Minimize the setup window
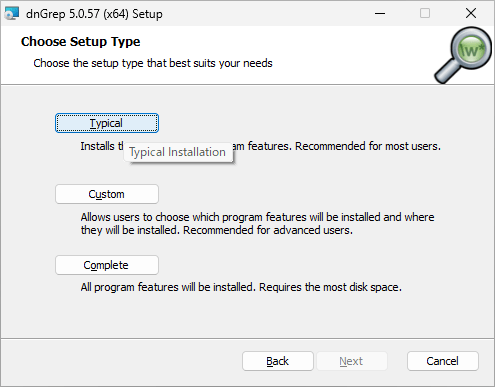495x387 pixels. 380,13
